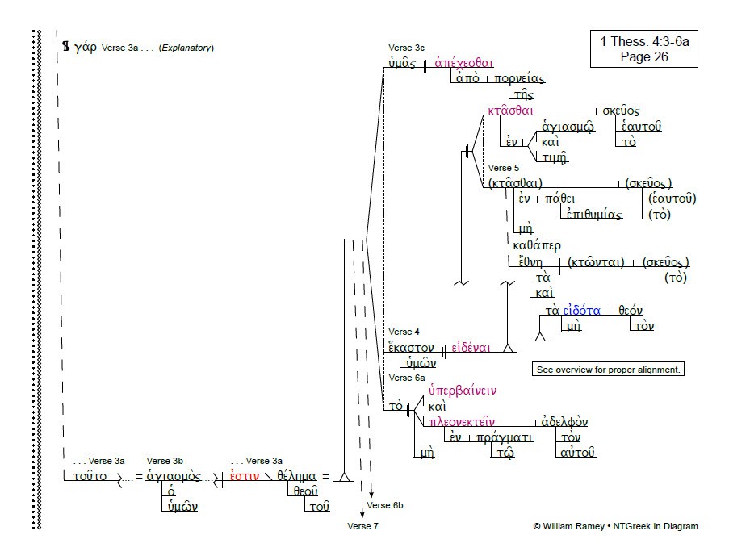
Task: Select the word θεοῦ
Action: (x=305, y=491)
